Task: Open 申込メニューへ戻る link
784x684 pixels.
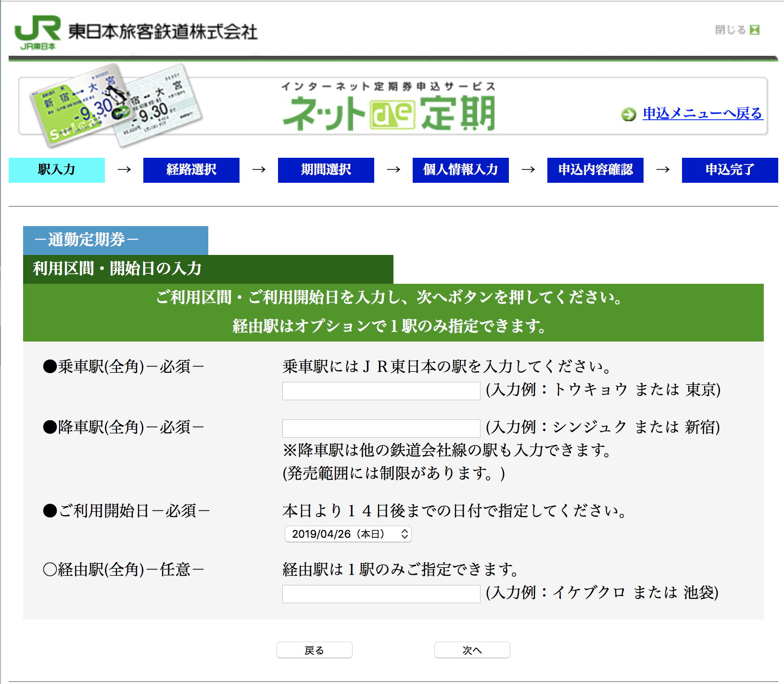Action: coord(702,114)
